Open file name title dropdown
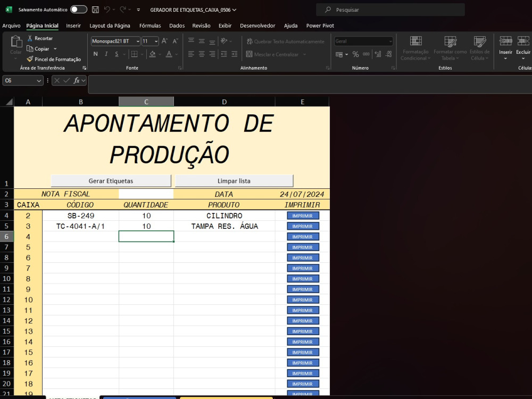 point(234,10)
